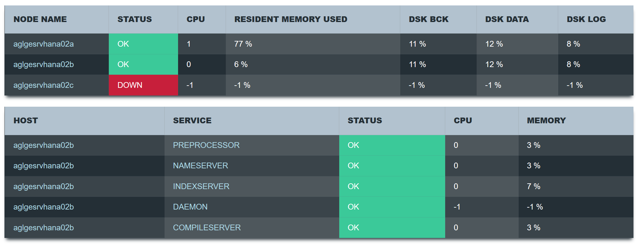This screenshot has height=245, width=644.
Task: Click the host link in the DAEMON row
Action: (43, 207)
